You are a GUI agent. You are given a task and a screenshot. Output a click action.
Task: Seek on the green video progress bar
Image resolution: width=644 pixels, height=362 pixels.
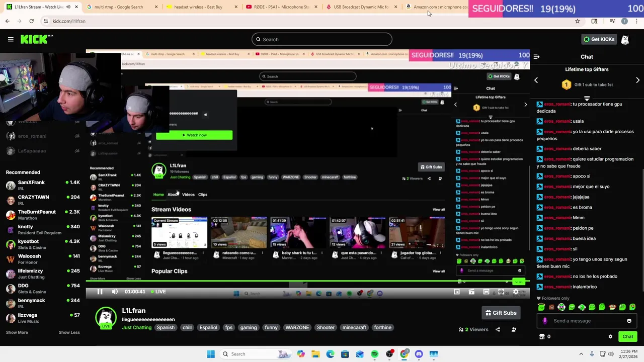307,282
